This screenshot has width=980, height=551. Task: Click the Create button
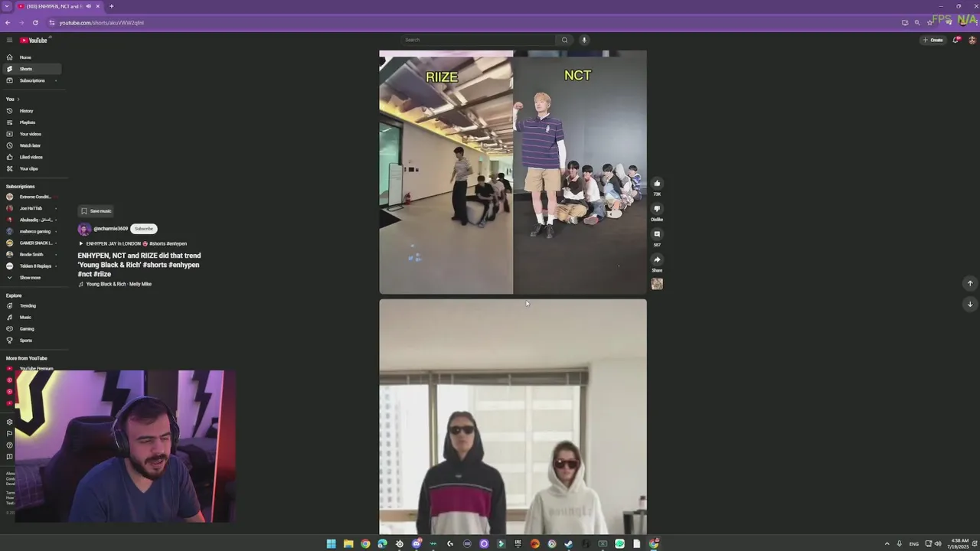pos(933,40)
